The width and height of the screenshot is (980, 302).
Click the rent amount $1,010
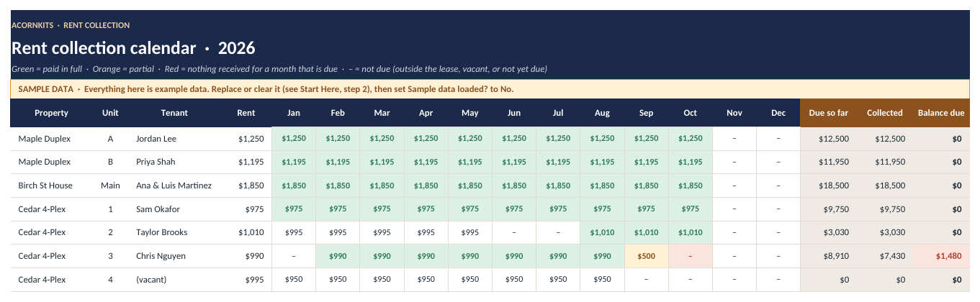pos(246,232)
